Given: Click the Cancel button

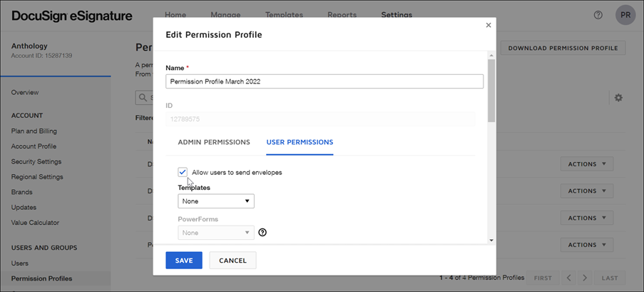Looking at the screenshot, I should [232, 261].
